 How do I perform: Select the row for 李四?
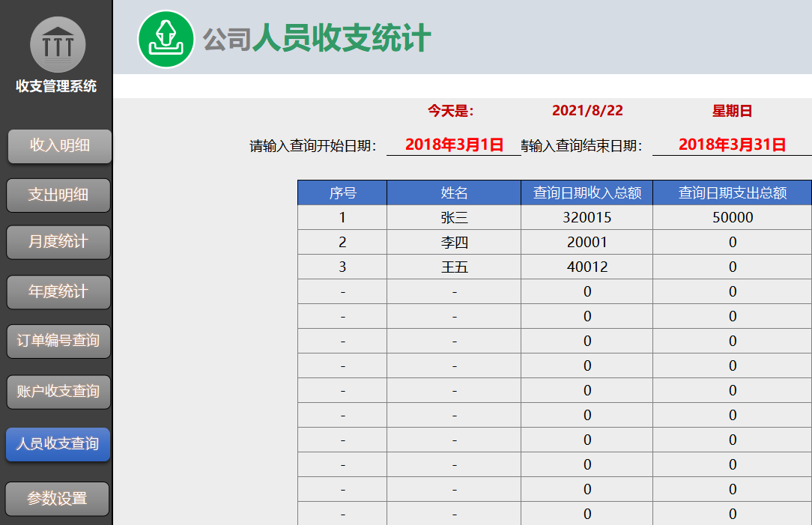click(452, 241)
